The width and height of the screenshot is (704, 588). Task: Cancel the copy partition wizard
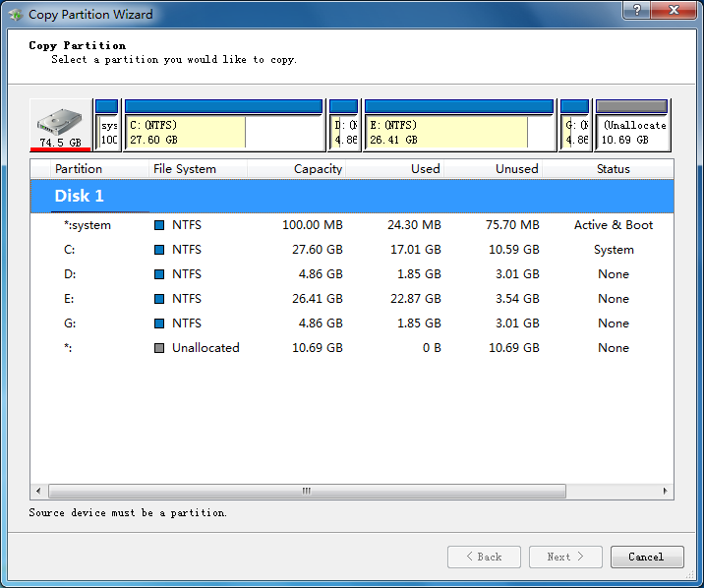point(647,558)
